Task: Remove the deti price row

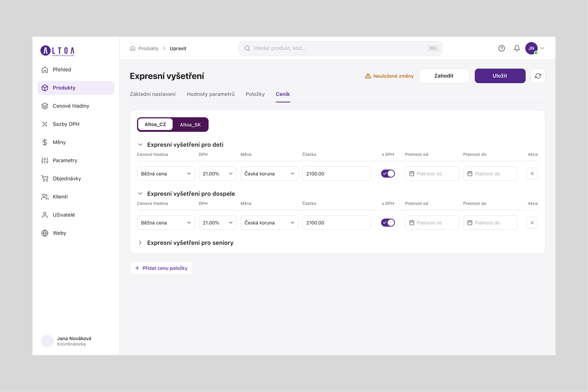Action: click(x=532, y=174)
